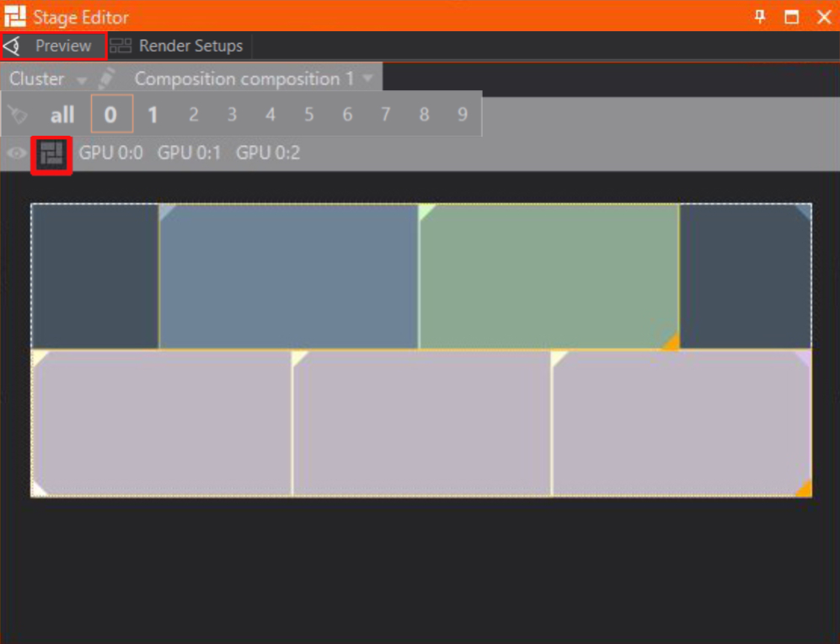Click the Stage Editor logo in title bar
The height and width of the screenshot is (644, 840).
16,16
